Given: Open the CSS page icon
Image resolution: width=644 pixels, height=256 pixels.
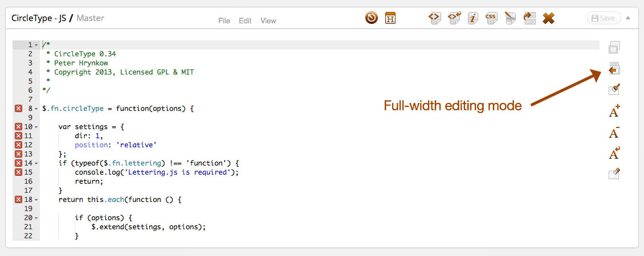Looking at the screenshot, I should tap(491, 18).
